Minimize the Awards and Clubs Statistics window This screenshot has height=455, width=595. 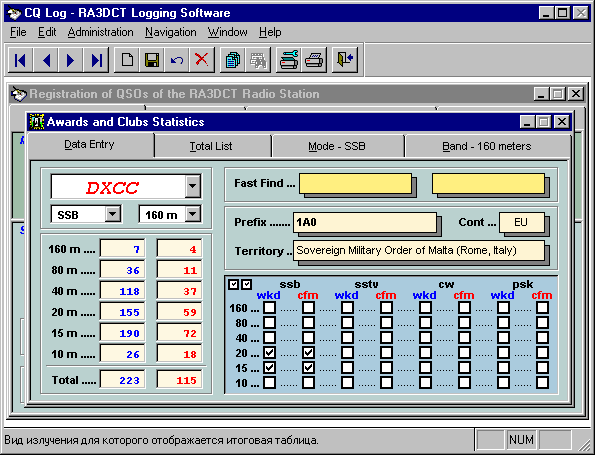click(527, 122)
